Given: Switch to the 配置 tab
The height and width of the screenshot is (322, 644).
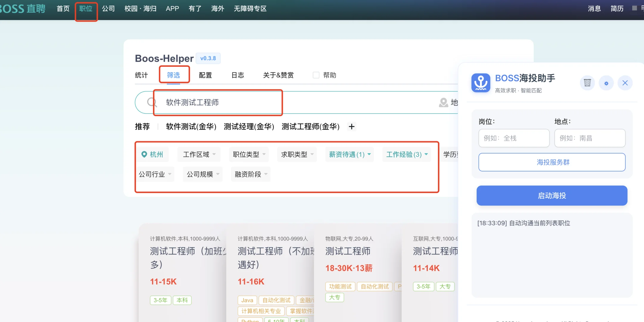Looking at the screenshot, I should pos(205,75).
